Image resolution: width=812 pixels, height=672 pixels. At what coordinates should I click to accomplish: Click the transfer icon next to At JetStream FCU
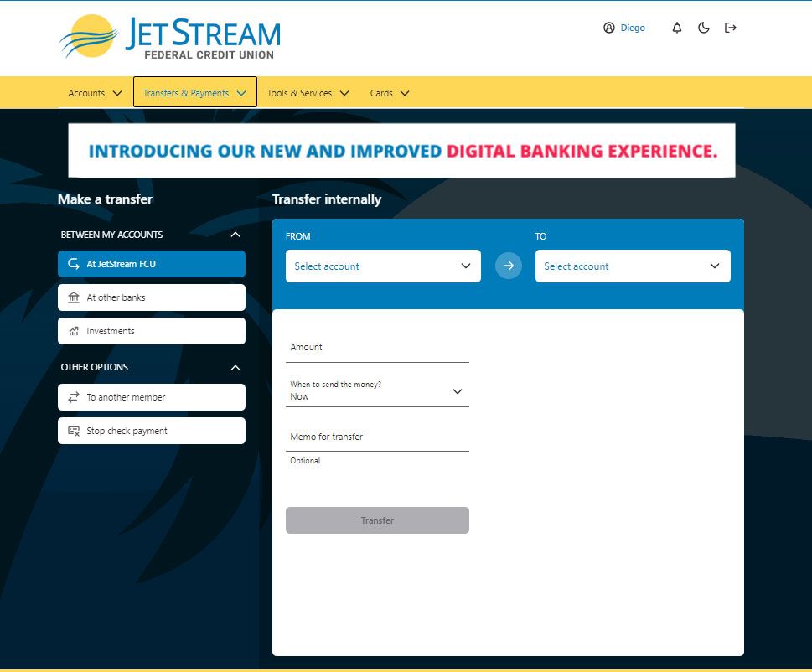(73, 264)
